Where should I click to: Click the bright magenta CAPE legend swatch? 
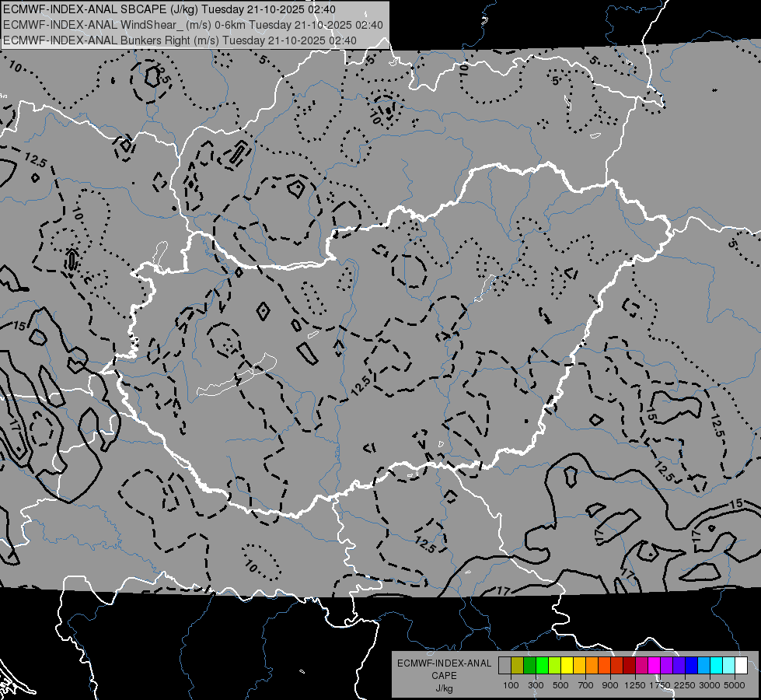click(x=655, y=665)
